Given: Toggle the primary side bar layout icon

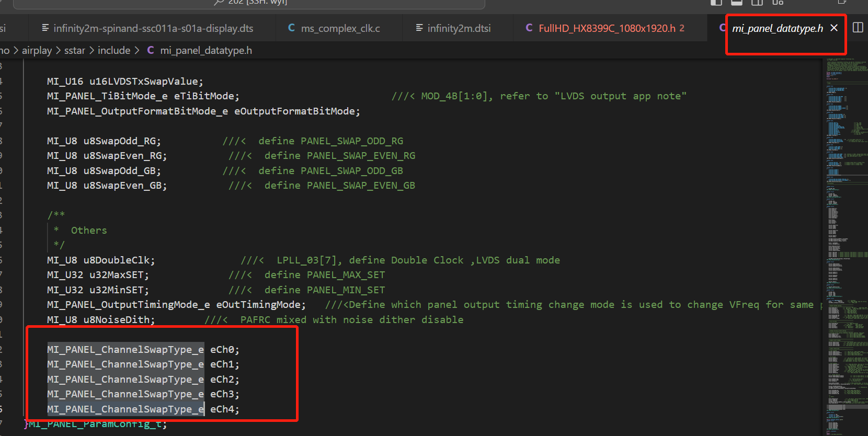Looking at the screenshot, I should pos(716,2).
